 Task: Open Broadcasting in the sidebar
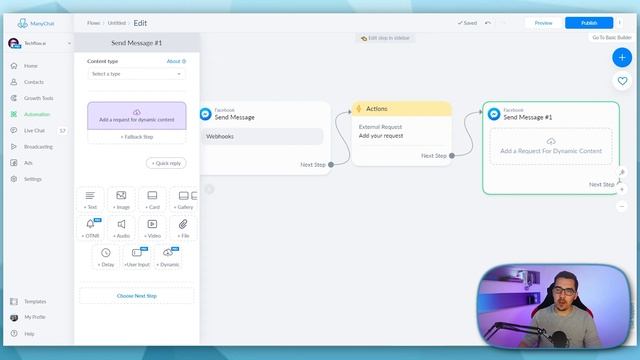click(38, 147)
